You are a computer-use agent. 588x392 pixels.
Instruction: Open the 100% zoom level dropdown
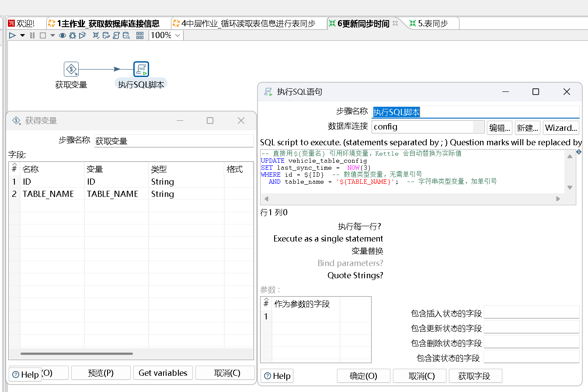pyautogui.click(x=165, y=35)
